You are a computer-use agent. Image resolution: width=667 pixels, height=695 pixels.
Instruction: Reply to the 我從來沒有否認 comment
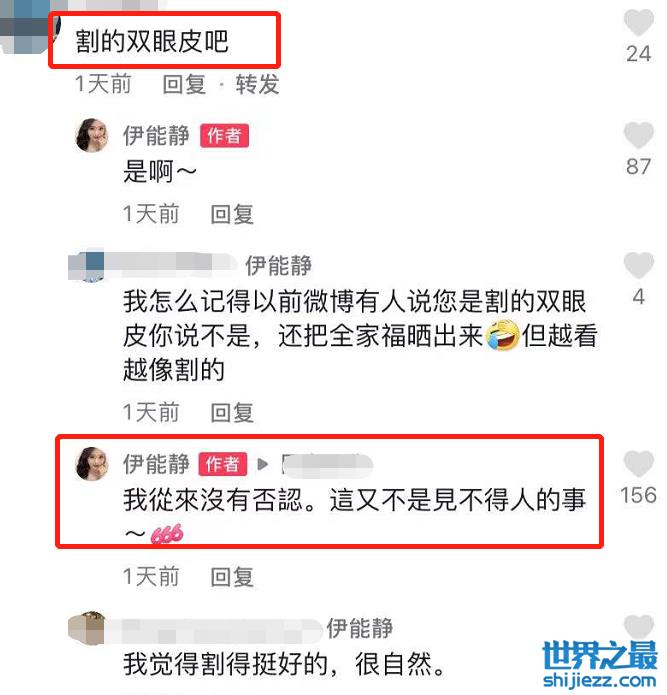[232, 577]
